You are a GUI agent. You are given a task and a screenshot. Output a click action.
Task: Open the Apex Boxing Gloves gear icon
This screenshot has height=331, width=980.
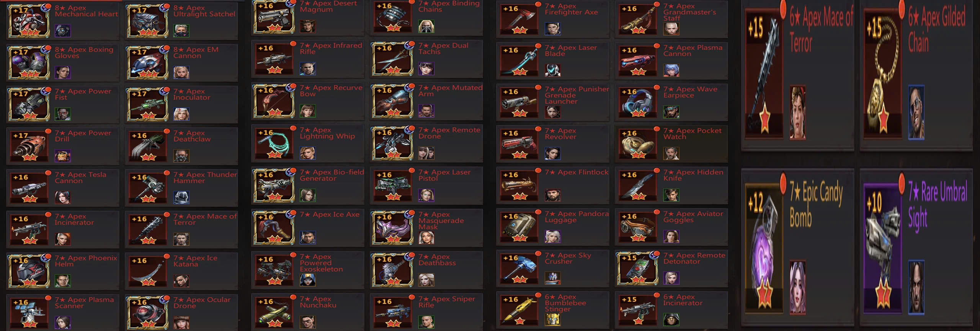pyautogui.click(x=29, y=62)
